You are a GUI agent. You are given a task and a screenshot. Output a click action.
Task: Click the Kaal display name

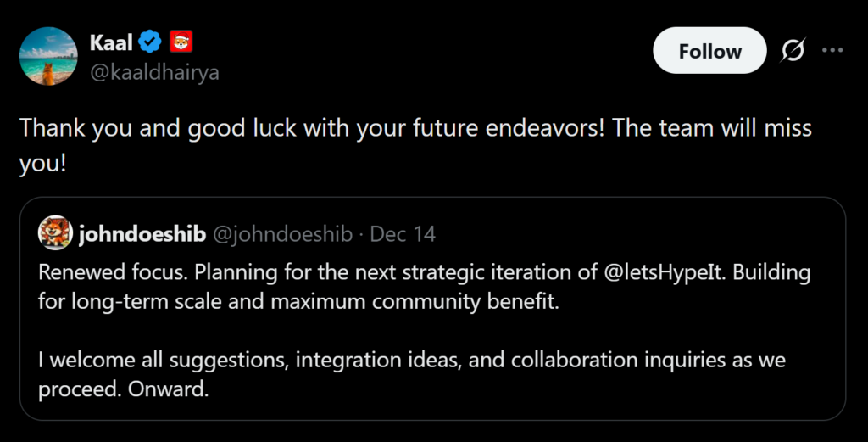coord(110,41)
